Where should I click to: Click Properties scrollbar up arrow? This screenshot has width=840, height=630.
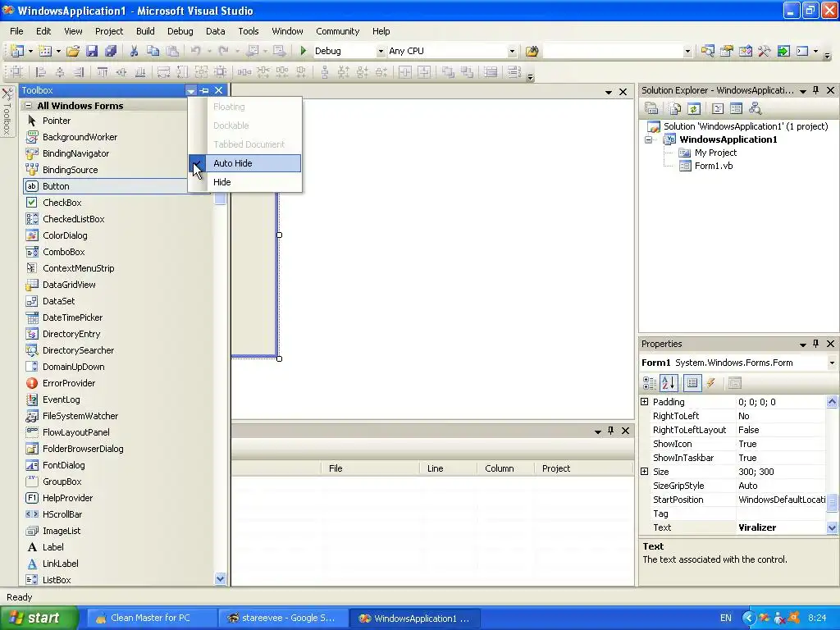pos(832,401)
